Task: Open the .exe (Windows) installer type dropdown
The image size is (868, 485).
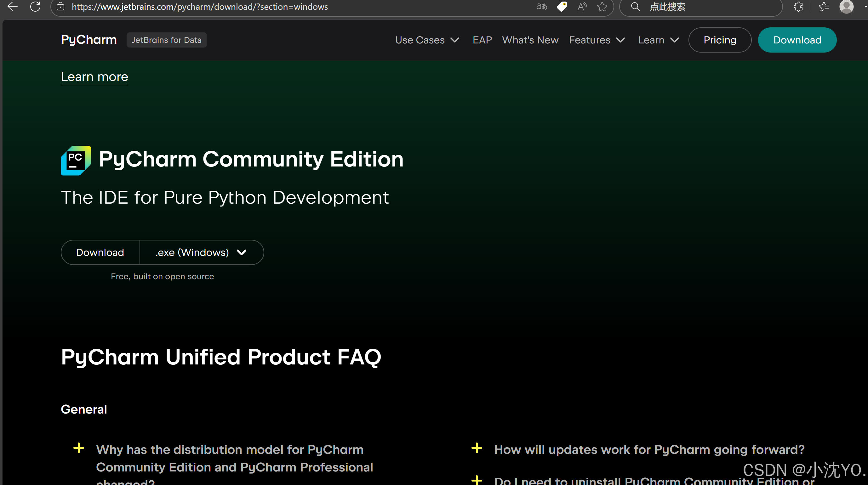Action: click(202, 252)
